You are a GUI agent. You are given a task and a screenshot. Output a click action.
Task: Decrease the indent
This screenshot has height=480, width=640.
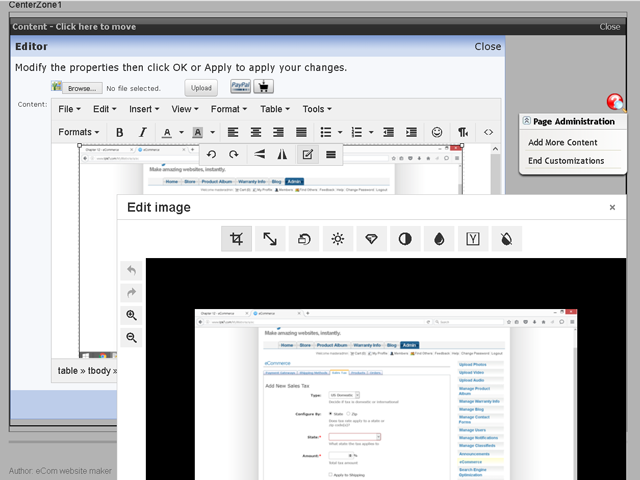point(389,132)
